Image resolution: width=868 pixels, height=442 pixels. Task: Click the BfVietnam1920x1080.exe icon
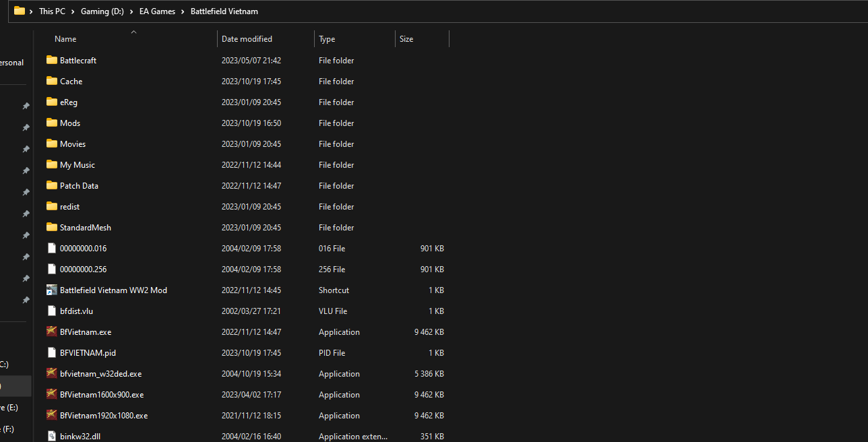click(52, 415)
